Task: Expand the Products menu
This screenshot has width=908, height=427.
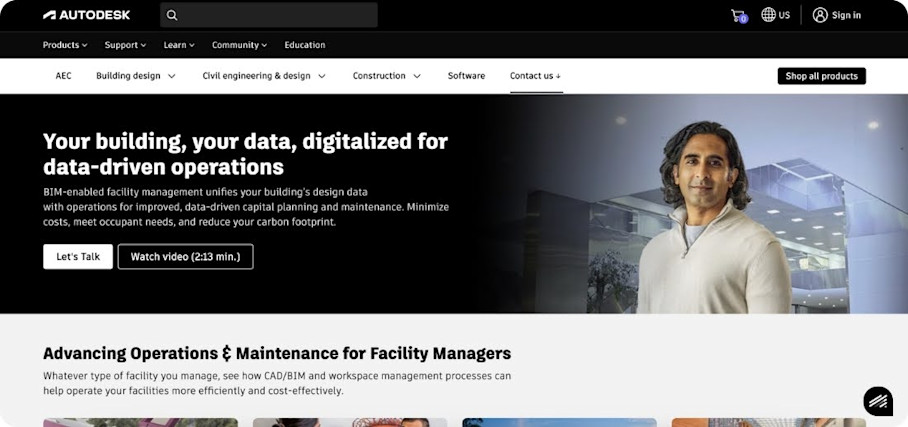Action: (65, 45)
